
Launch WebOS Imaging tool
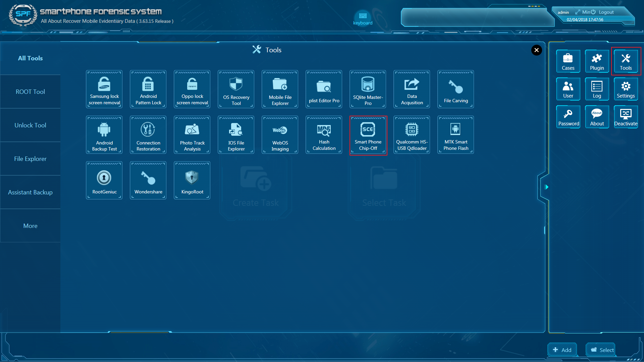click(x=280, y=135)
